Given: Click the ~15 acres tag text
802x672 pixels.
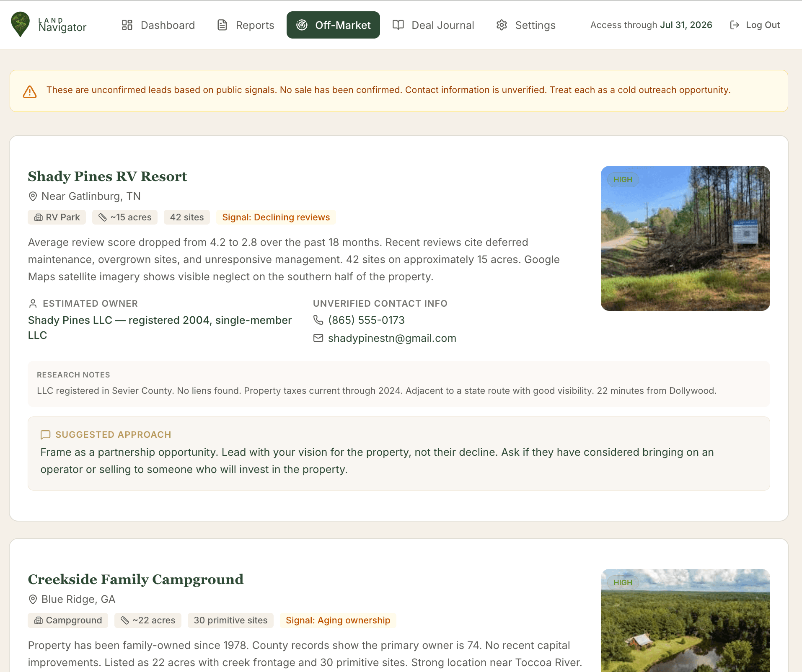Looking at the screenshot, I should click(x=131, y=217).
